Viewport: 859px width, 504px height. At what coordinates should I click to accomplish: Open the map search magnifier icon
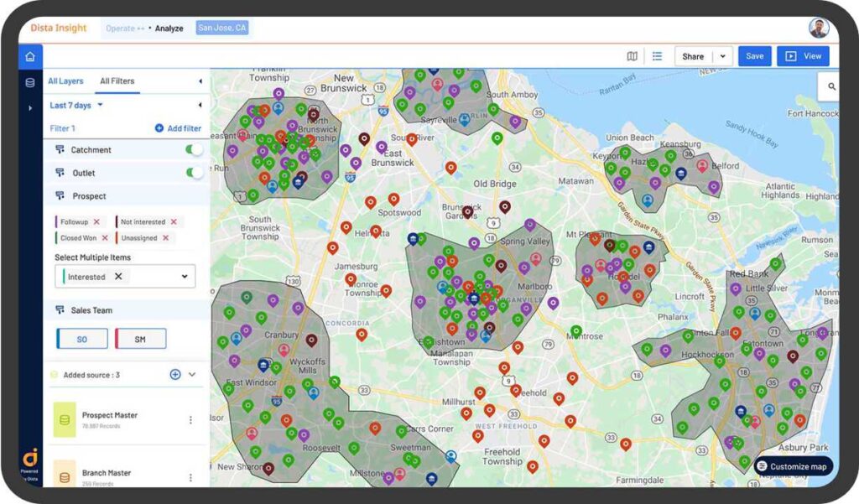tap(830, 86)
